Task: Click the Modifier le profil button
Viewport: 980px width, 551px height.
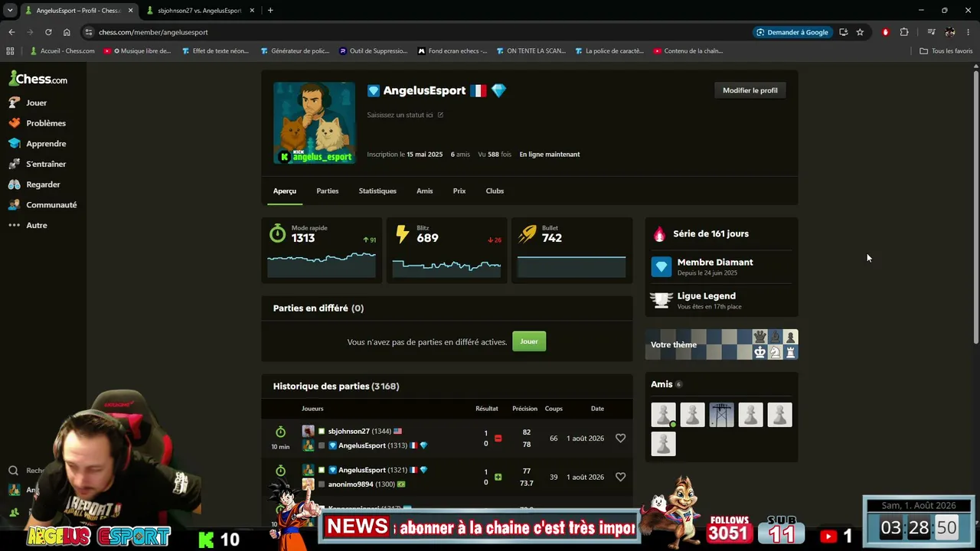Action: [x=750, y=90]
